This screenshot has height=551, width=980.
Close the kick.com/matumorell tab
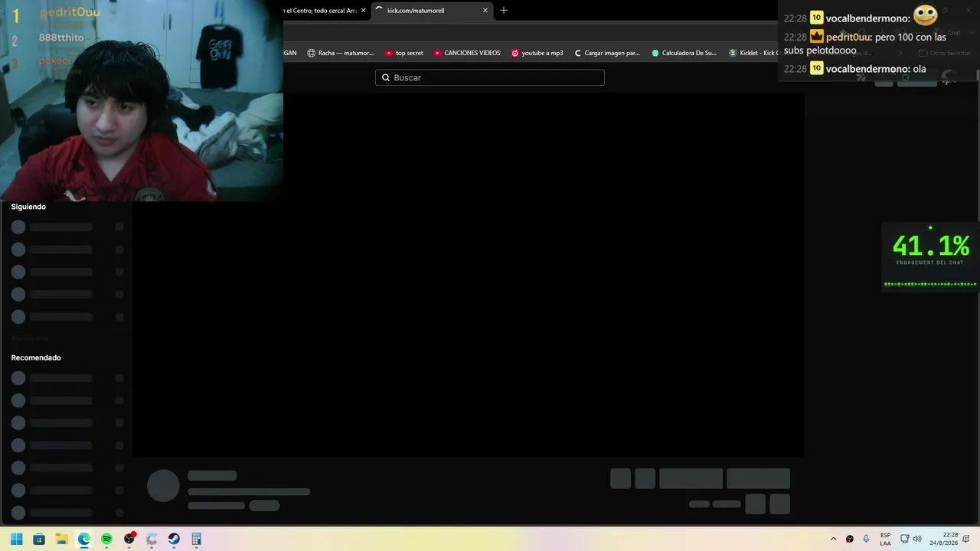(485, 11)
